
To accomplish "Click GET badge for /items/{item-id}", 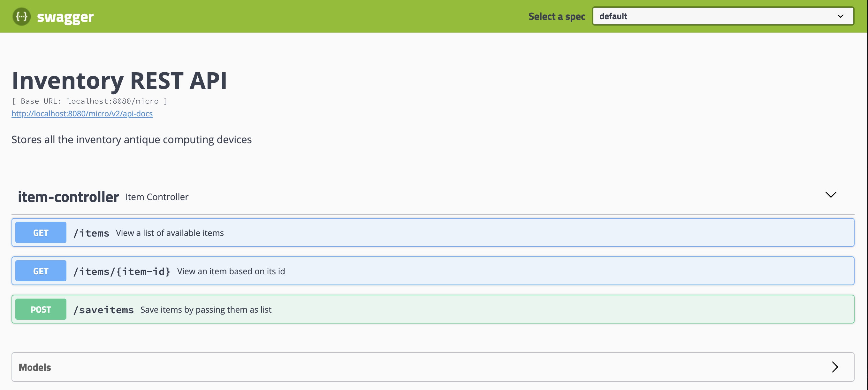I will (41, 271).
